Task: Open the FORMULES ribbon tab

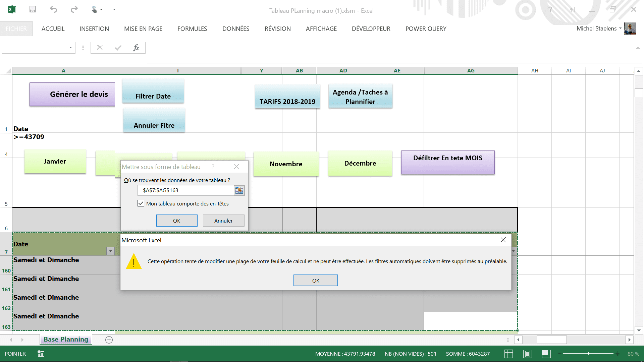Action: (x=192, y=29)
